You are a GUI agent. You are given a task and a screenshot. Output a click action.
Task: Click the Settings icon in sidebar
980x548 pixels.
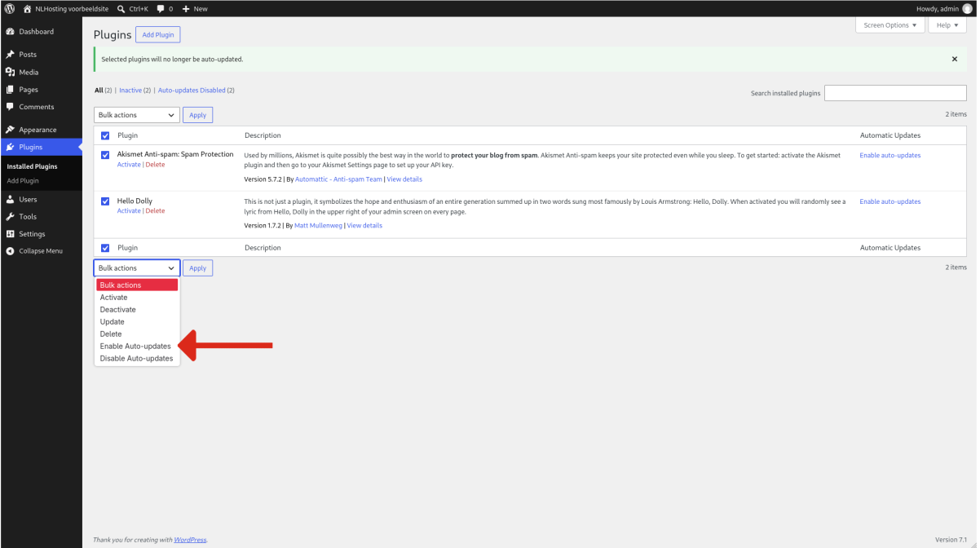[10, 234]
